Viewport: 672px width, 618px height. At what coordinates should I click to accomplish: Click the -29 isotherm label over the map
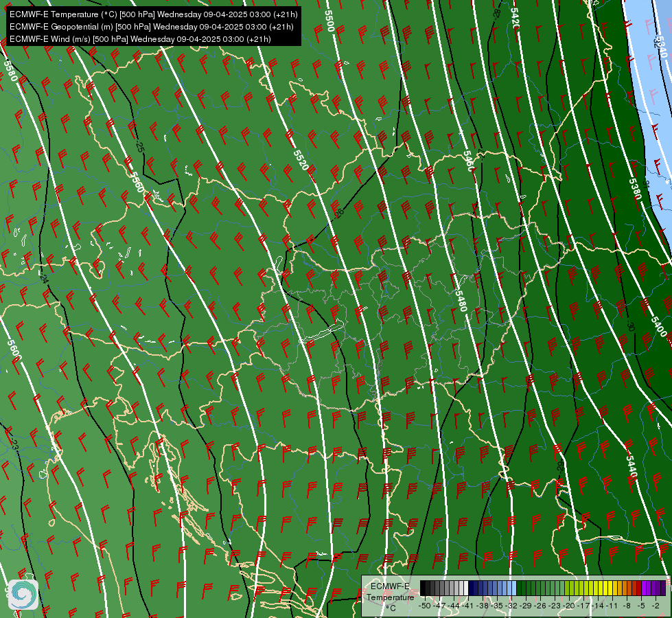(560, 467)
